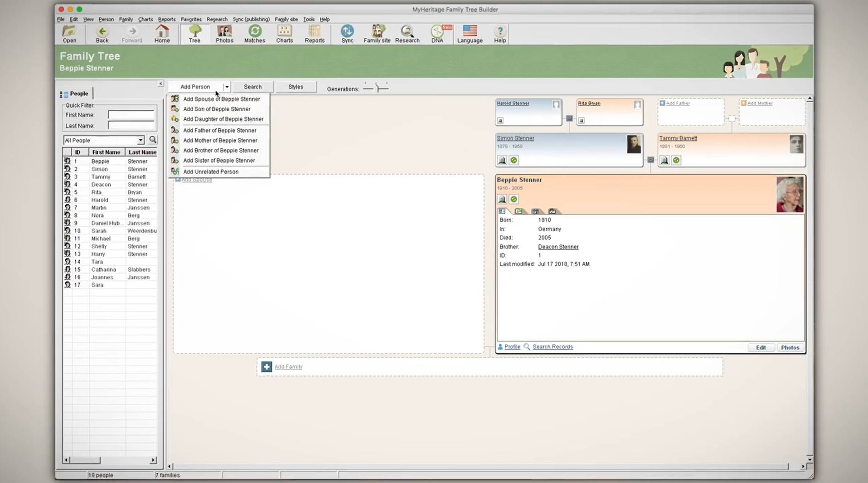Open the Research toolbar icon
Screen dimensions: 868x483
tap(407, 34)
